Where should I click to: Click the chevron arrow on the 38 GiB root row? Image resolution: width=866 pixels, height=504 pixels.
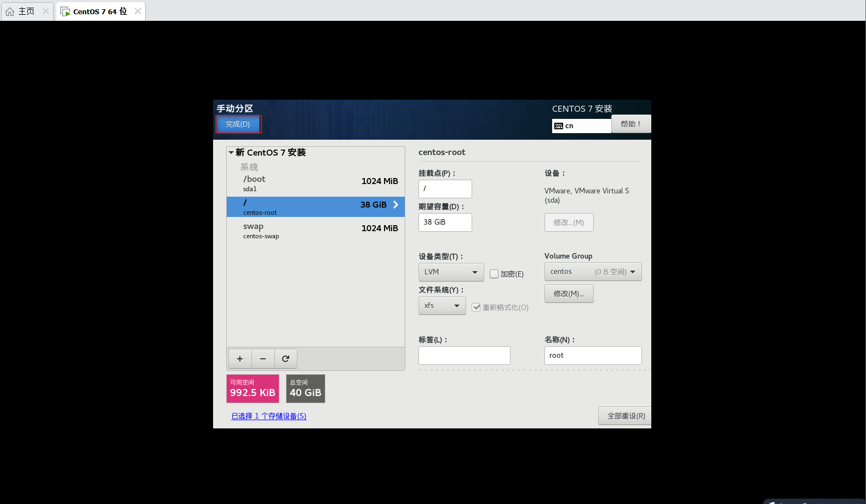[x=395, y=204]
